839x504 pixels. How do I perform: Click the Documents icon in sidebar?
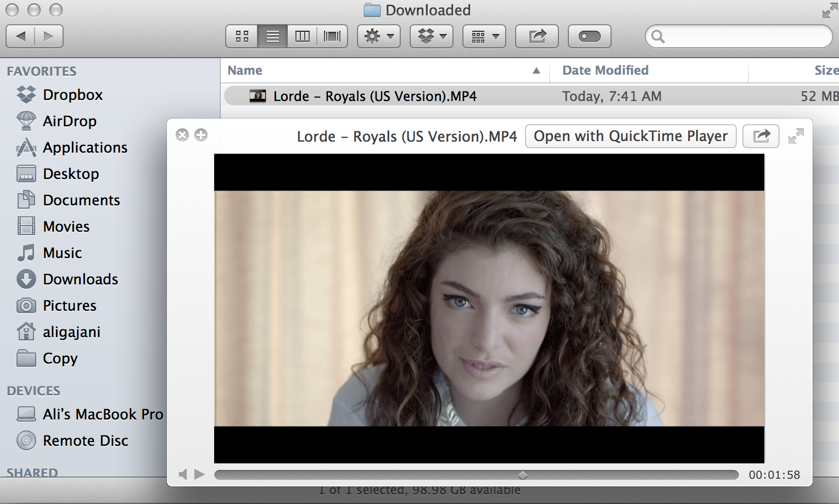point(26,200)
